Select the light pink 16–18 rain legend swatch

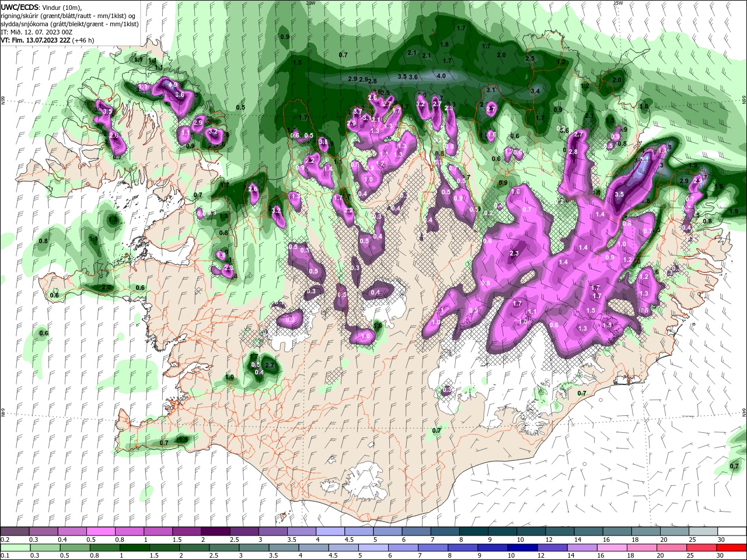point(613,548)
